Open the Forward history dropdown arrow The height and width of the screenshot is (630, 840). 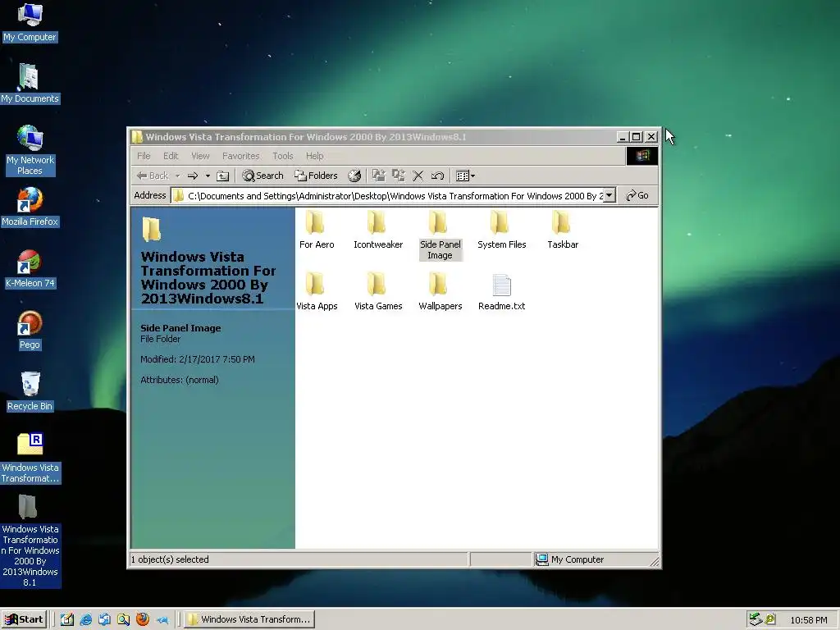208,176
